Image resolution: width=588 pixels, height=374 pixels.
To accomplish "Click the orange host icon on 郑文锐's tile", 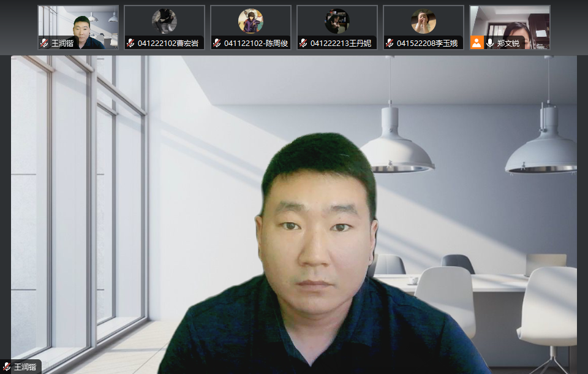I will click(477, 43).
